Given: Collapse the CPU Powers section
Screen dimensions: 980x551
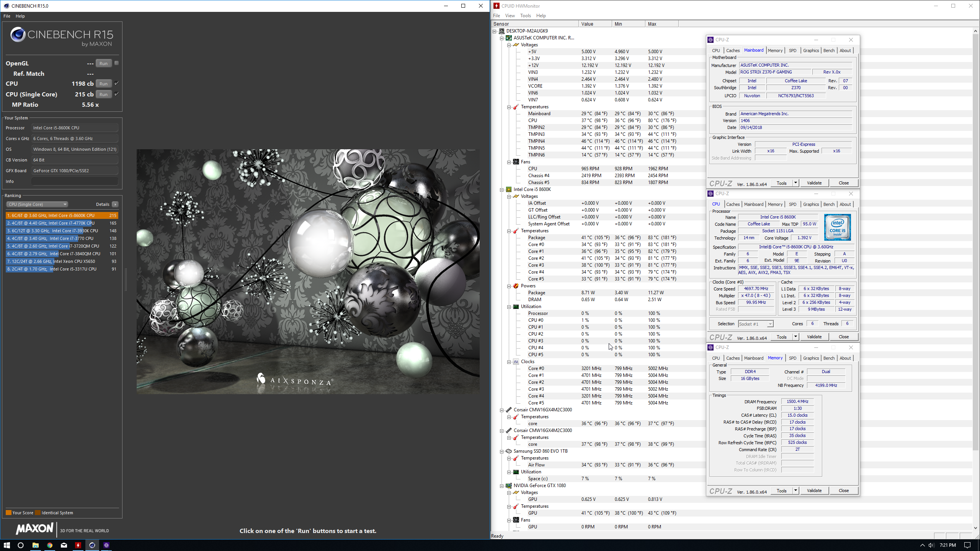Looking at the screenshot, I should pos(509,286).
